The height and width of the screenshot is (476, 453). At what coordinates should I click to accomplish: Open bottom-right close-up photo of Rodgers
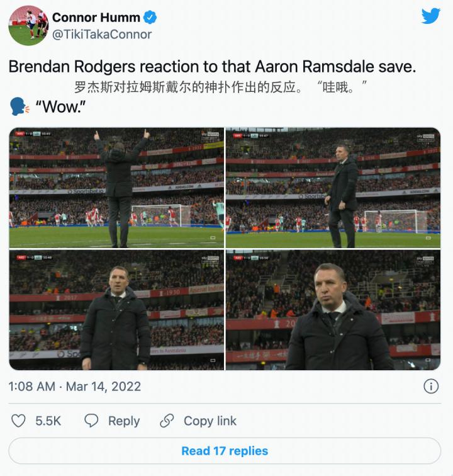[x=333, y=310]
